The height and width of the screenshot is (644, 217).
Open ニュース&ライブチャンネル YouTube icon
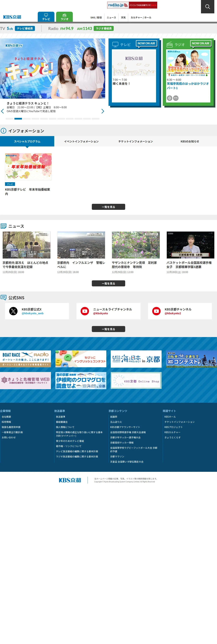click(x=85, y=311)
